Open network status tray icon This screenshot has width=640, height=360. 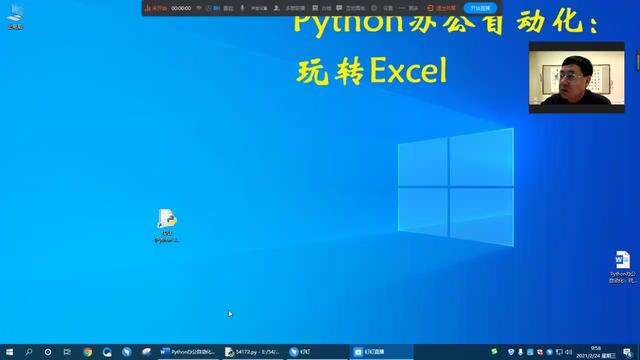pyautogui.click(x=559, y=352)
